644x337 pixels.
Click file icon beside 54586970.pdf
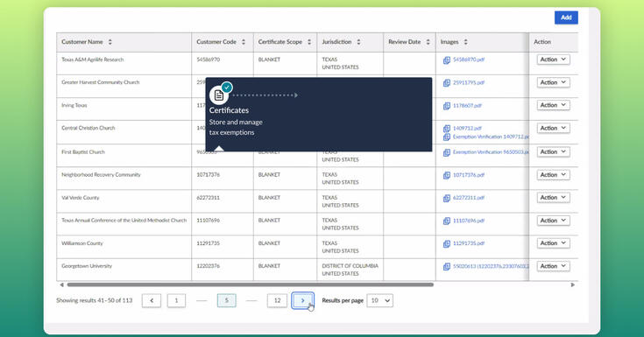447,60
